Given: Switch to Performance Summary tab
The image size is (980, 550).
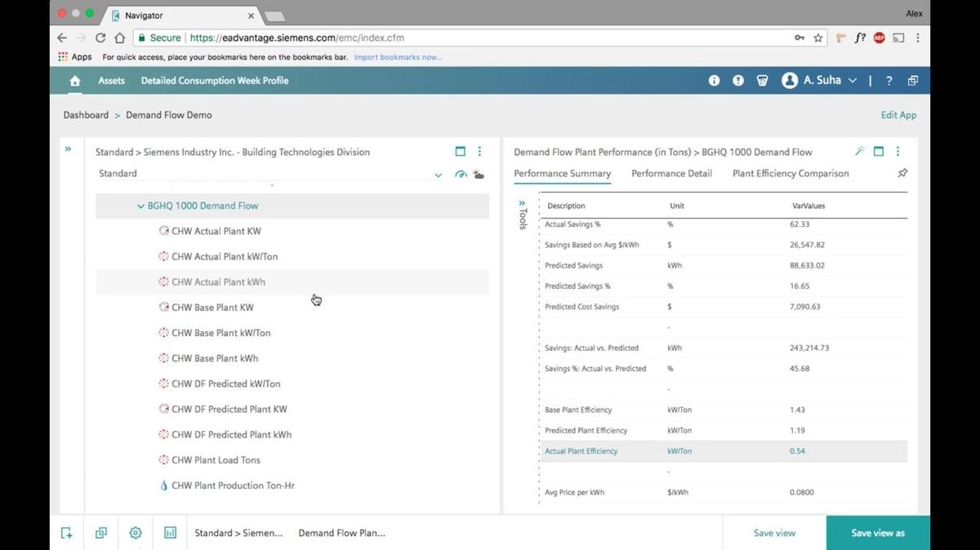Looking at the screenshot, I should [562, 174].
